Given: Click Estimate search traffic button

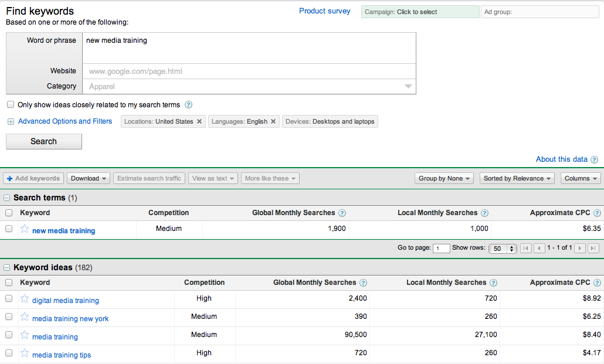Looking at the screenshot, I should click(x=149, y=178).
